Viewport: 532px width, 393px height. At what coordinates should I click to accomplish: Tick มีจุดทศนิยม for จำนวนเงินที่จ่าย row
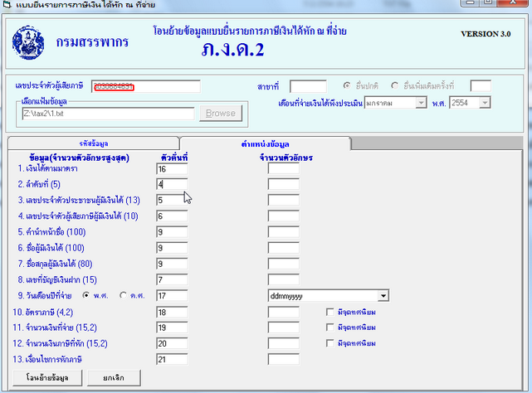[x=330, y=327]
